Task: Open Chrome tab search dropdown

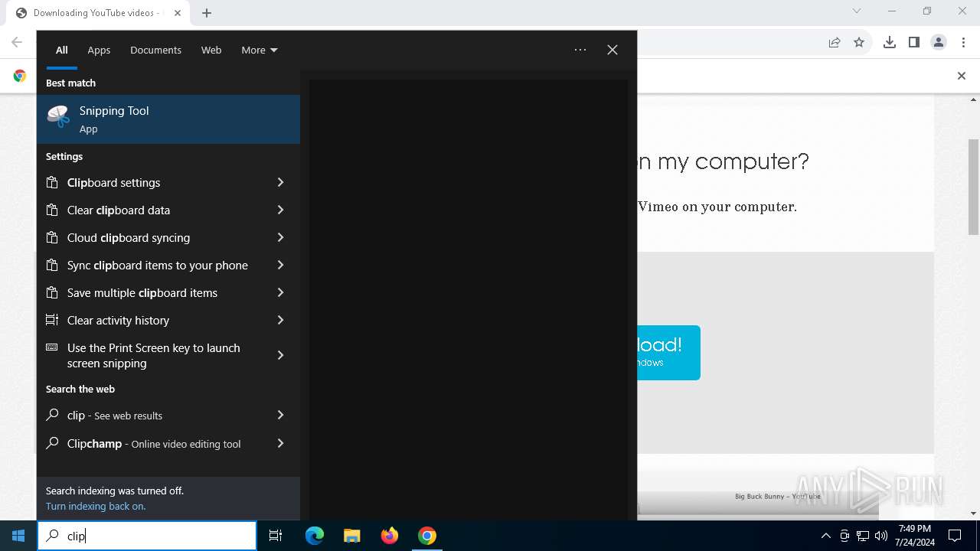Action: [857, 11]
